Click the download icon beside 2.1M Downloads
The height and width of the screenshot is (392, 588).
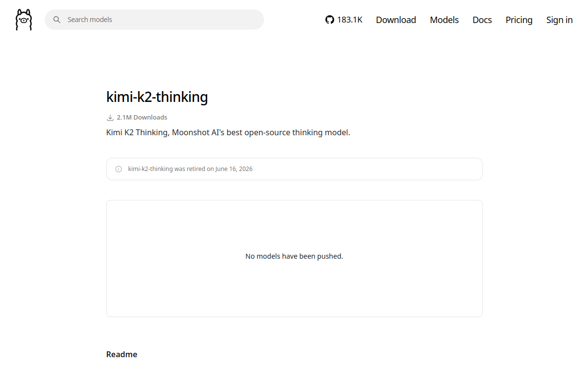(x=110, y=118)
